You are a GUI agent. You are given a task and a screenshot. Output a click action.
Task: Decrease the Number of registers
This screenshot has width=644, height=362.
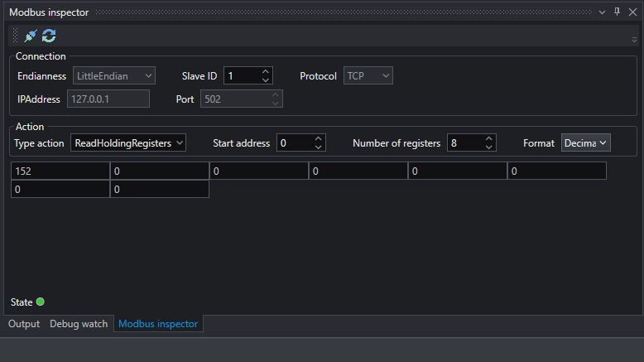(x=488, y=147)
